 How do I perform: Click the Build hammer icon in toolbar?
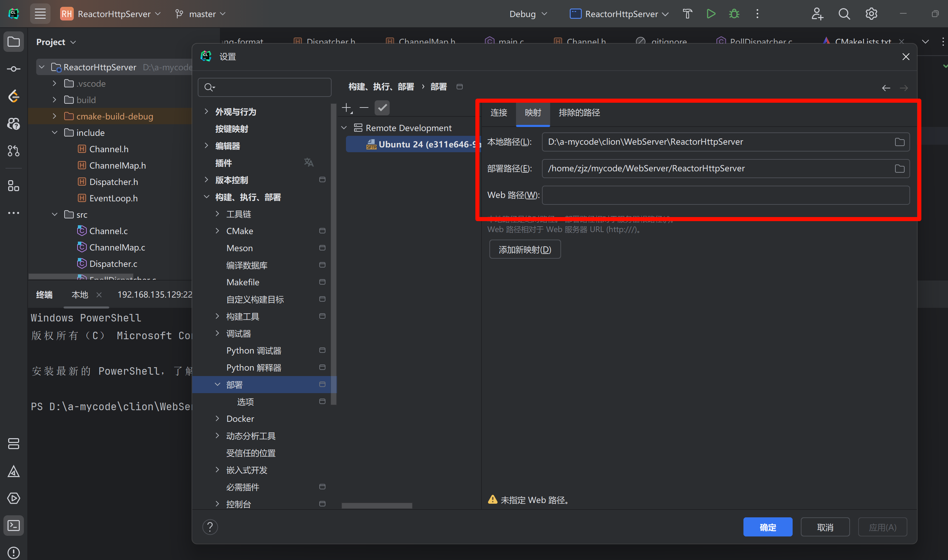click(687, 14)
